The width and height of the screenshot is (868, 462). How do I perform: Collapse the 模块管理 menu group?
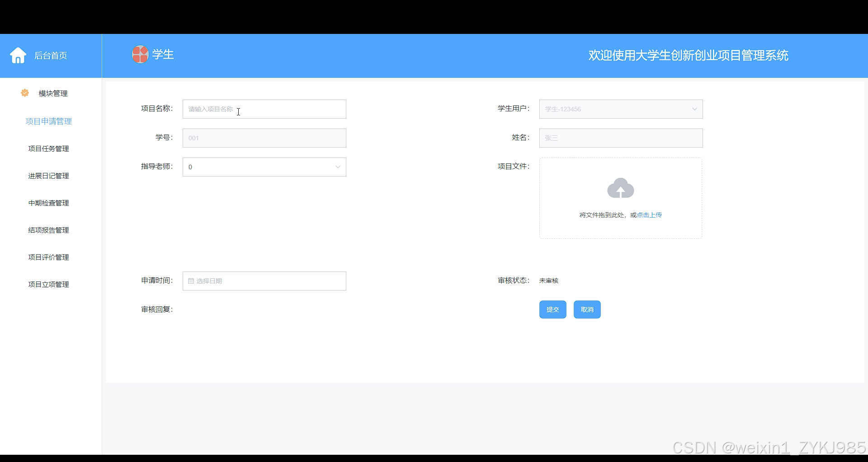pyautogui.click(x=53, y=93)
